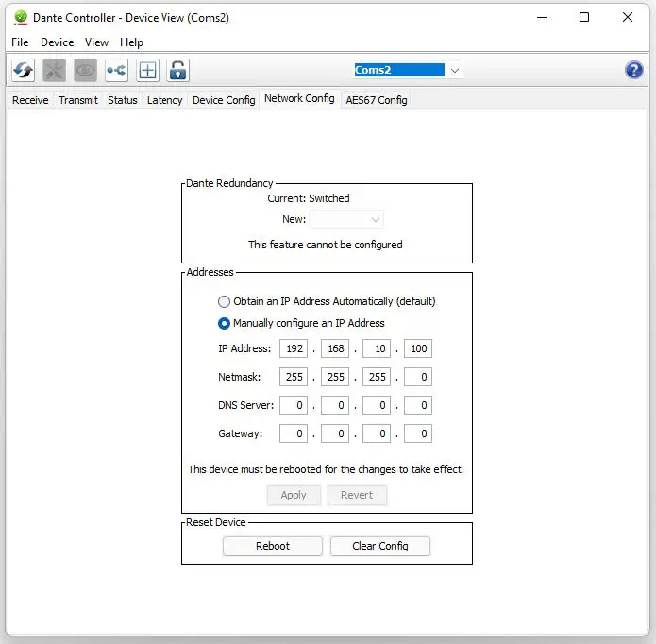This screenshot has width=656, height=644.
Task: Click the Apply button
Action: point(294,495)
